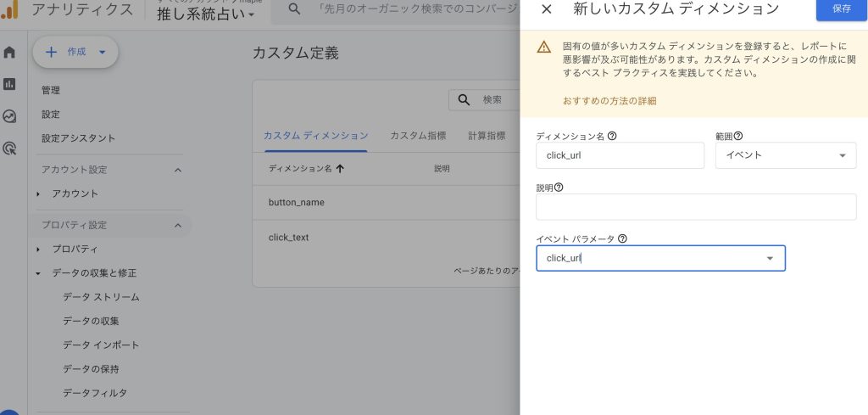Close the new custom dimension panel
Image resolution: width=868 pixels, height=415 pixels.
[546, 9]
